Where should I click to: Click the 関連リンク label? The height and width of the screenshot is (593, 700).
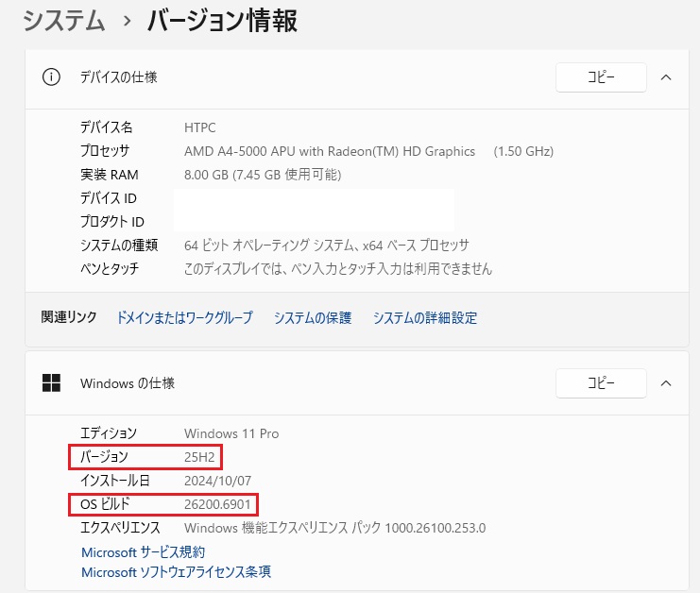coord(69,317)
